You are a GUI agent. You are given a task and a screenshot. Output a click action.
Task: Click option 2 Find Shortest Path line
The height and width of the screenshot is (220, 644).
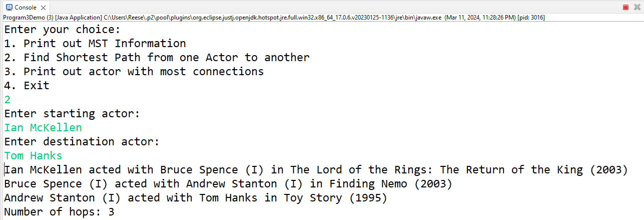[157, 58]
